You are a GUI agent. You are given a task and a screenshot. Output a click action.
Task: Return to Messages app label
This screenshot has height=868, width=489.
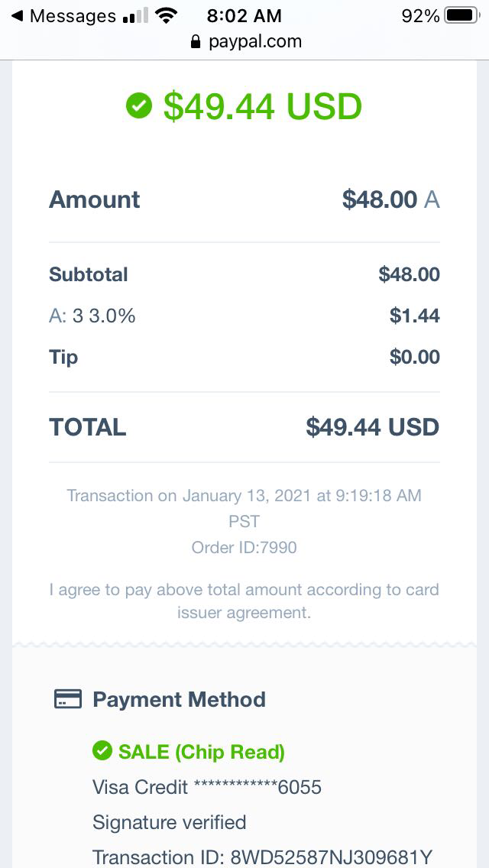click(x=73, y=16)
